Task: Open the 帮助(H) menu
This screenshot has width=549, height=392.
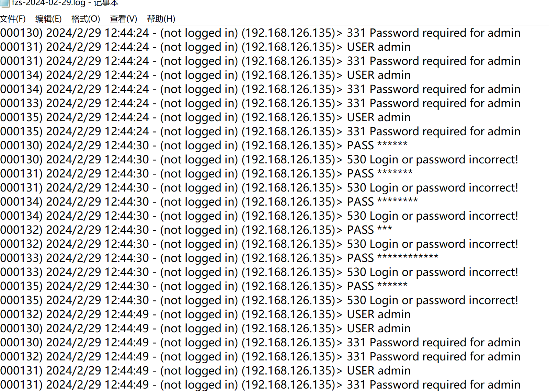Action: [161, 19]
